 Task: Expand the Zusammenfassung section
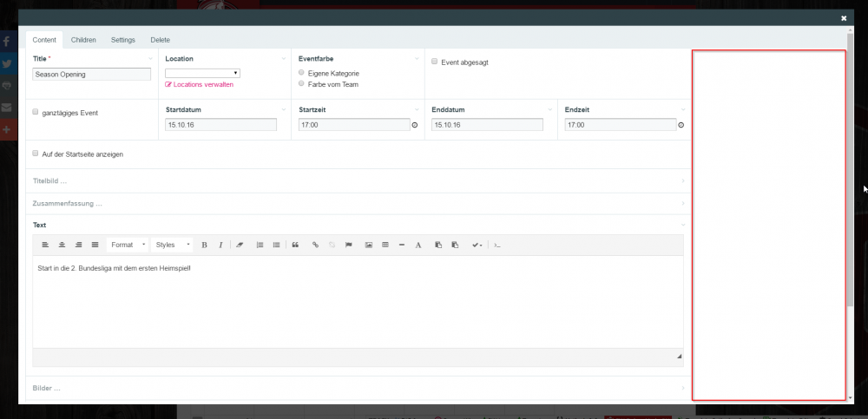pyautogui.click(x=68, y=204)
